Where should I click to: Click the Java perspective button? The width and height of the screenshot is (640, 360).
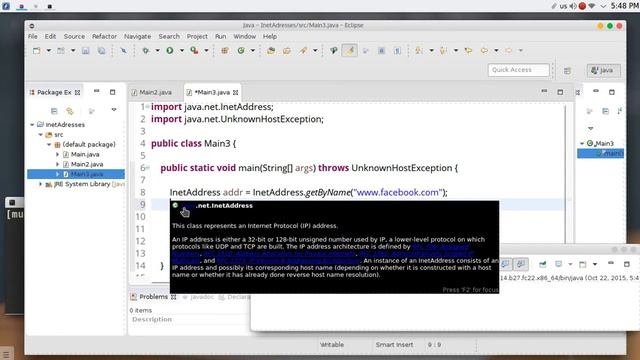click(603, 70)
